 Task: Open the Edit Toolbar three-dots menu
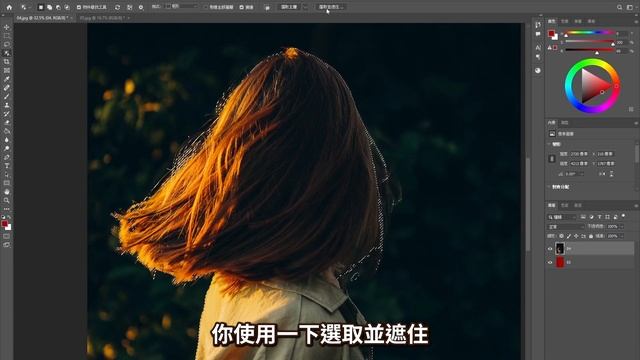pos(7,209)
